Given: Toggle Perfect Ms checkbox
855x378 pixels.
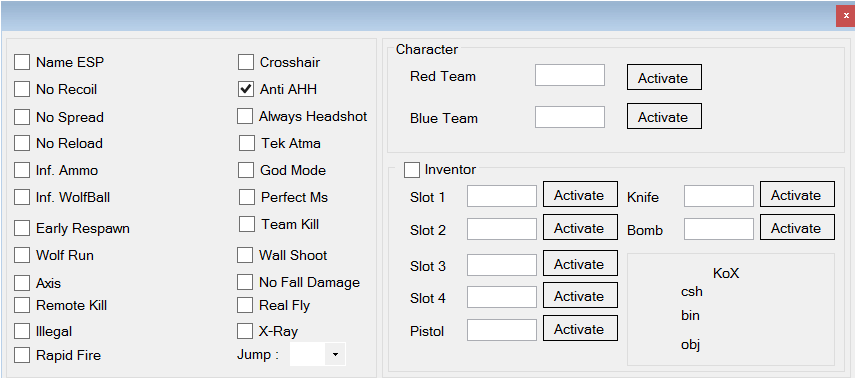Looking at the screenshot, I should point(247,197).
